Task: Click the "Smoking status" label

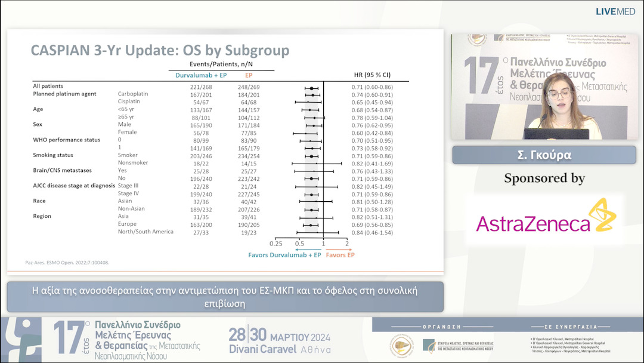Action: [53, 155]
